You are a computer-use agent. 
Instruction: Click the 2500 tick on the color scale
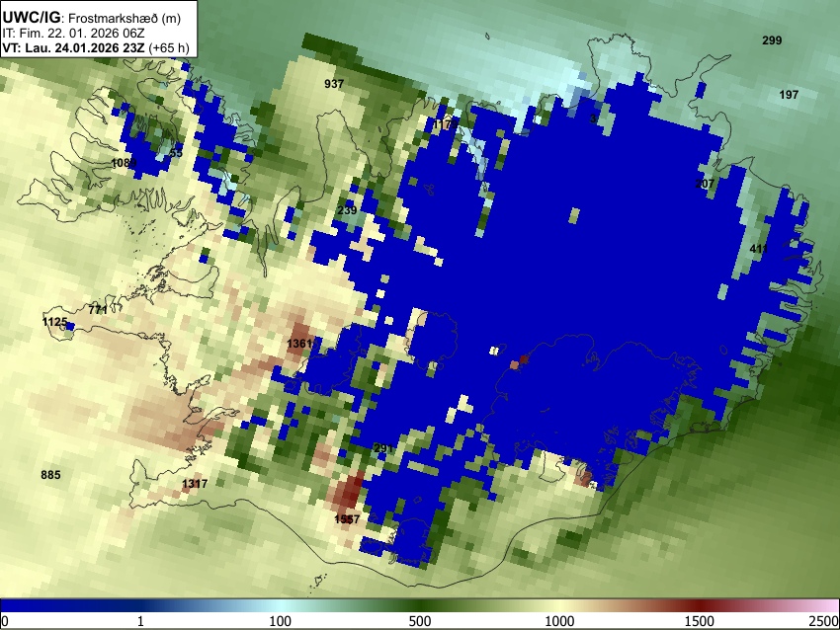pyautogui.click(x=825, y=621)
